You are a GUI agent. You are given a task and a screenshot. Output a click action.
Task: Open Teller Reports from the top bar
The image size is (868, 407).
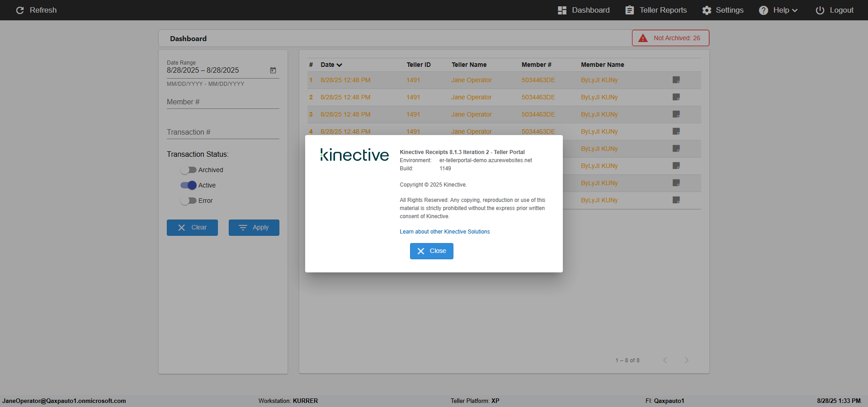(x=656, y=10)
